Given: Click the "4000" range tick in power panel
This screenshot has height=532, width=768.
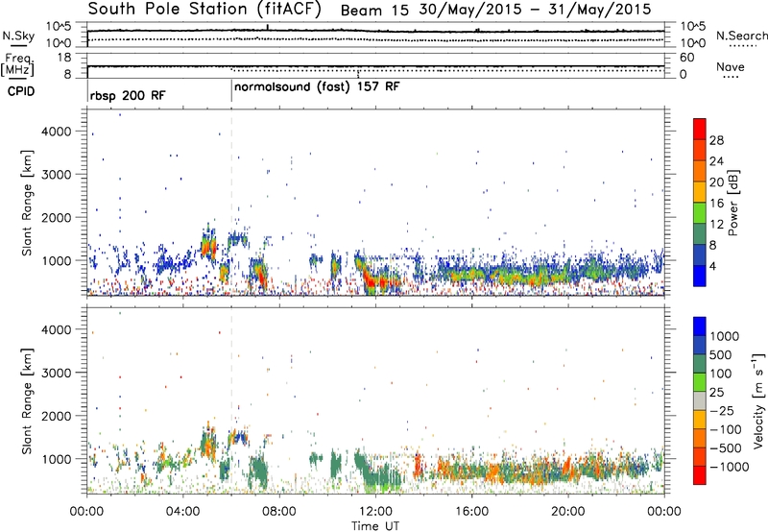Looking at the screenshot, I should click(56, 132).
